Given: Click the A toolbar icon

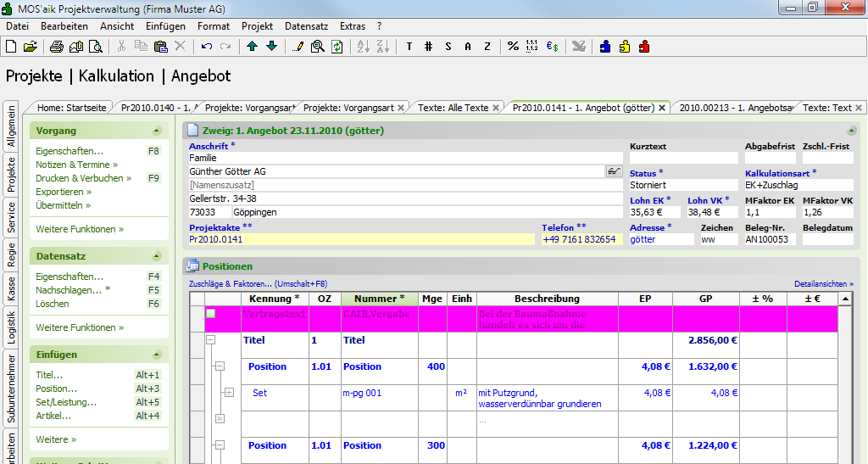Looking at the screenshot, I should (468, 47).
